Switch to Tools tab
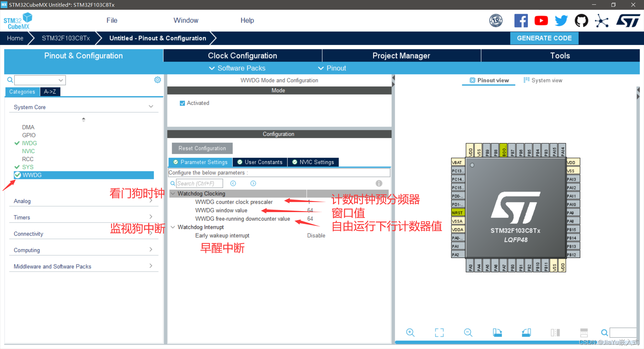 560,56
